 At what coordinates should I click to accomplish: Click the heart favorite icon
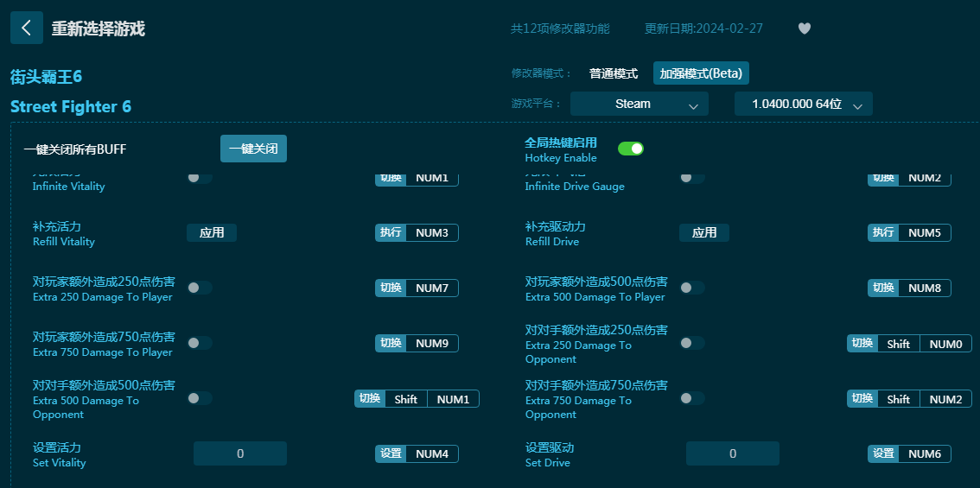click(x=805, y=29)
